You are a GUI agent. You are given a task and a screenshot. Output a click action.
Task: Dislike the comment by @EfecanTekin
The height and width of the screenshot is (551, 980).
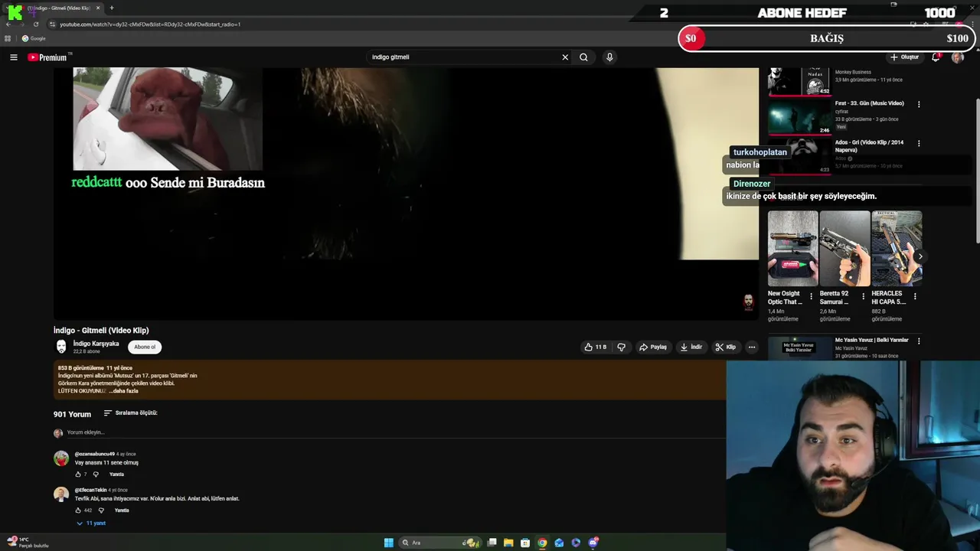click(100, 510)
